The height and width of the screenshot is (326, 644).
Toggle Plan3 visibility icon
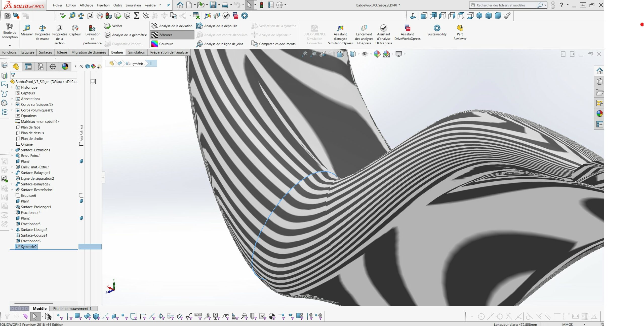tap(81, 161)
